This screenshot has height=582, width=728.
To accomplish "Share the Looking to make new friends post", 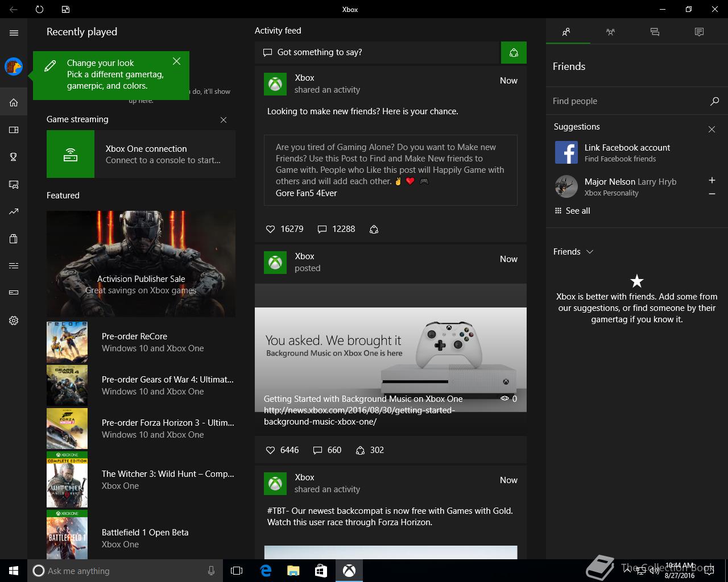I will [x=374, y=230].
